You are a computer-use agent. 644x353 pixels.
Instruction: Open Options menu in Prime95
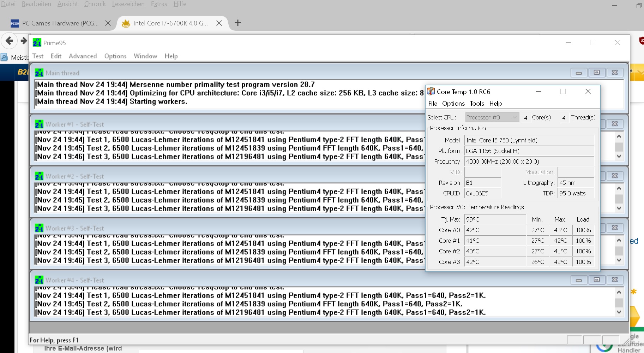coord(115,56)
